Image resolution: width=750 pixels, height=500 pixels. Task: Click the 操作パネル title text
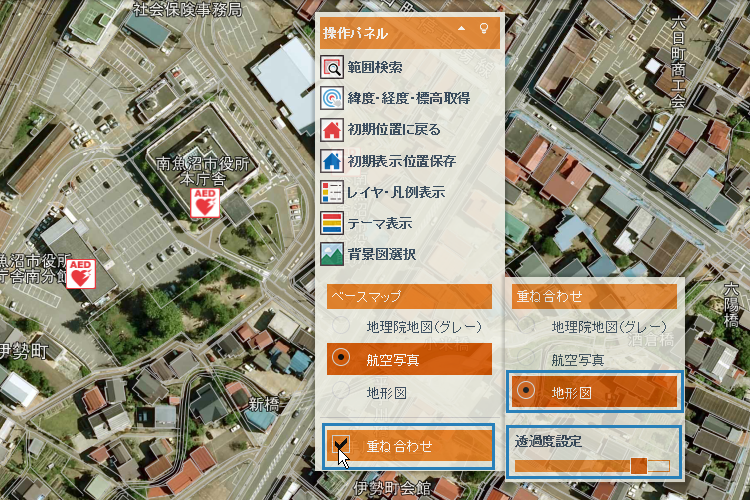tap(355, 33)
